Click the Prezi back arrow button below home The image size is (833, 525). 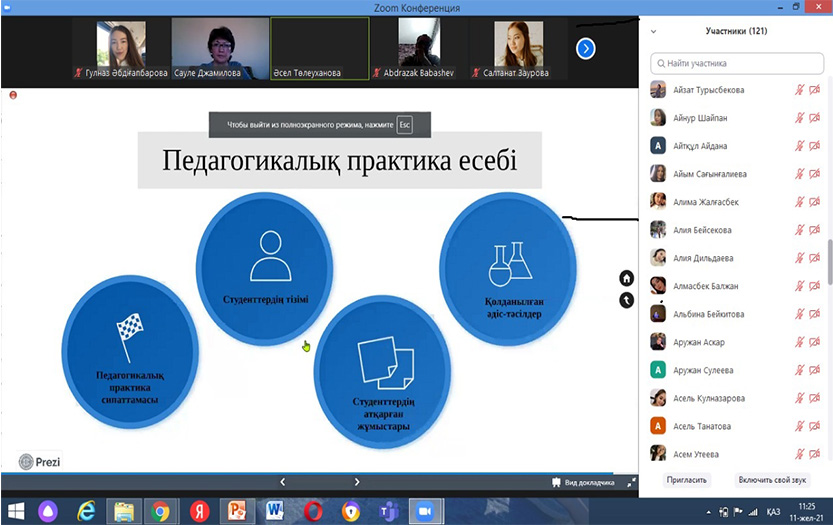click(626, 299)
